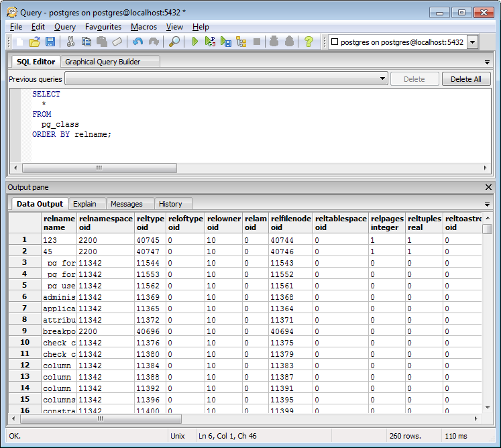Open Find with the magnifying glass icon
501x448 pixels.
coord(174,42)
